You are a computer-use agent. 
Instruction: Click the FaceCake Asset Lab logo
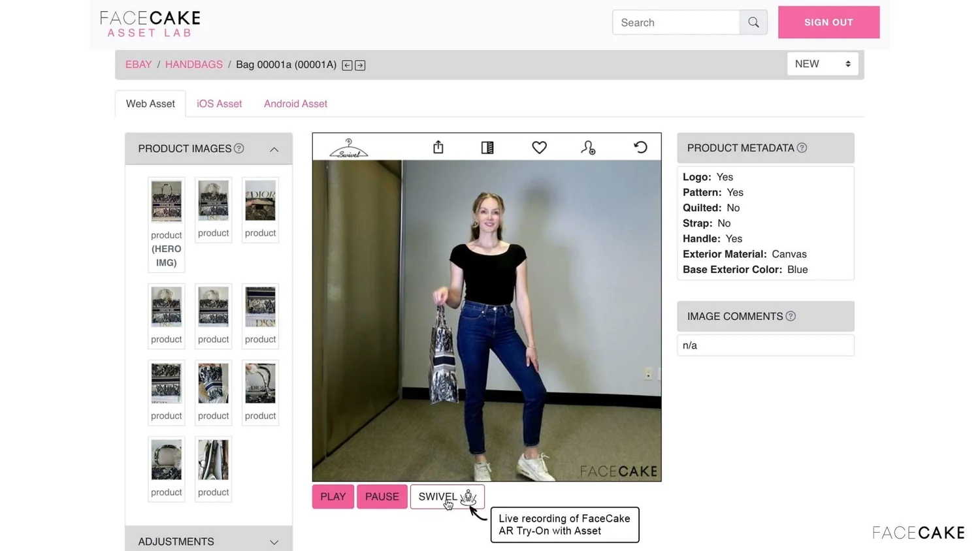[150, 24]
